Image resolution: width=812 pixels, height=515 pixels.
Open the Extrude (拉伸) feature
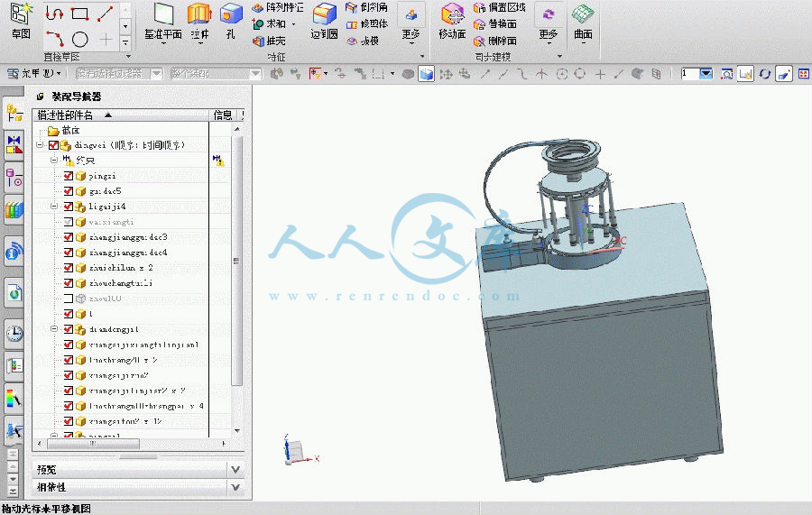pos(199,22)
